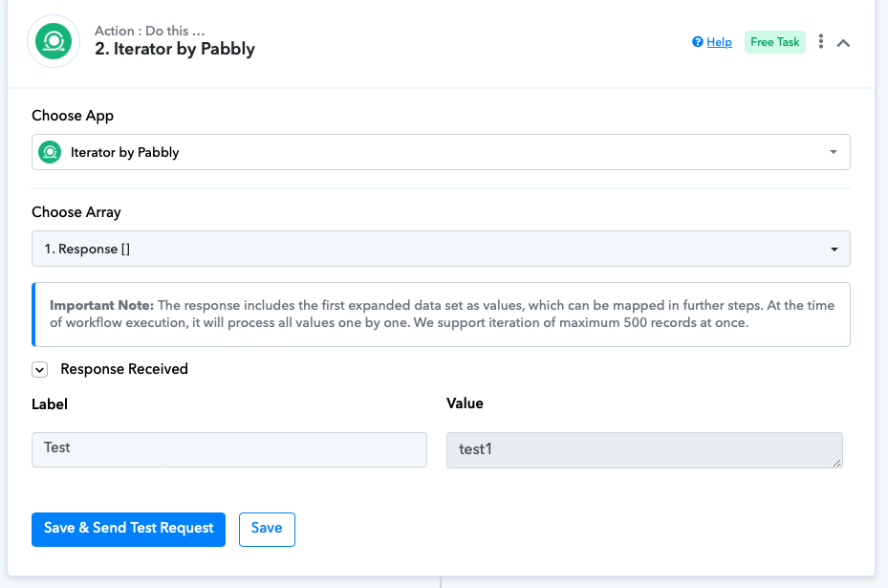
Task: Click the blue Help question mark icon
Action: tap(698, 42)
